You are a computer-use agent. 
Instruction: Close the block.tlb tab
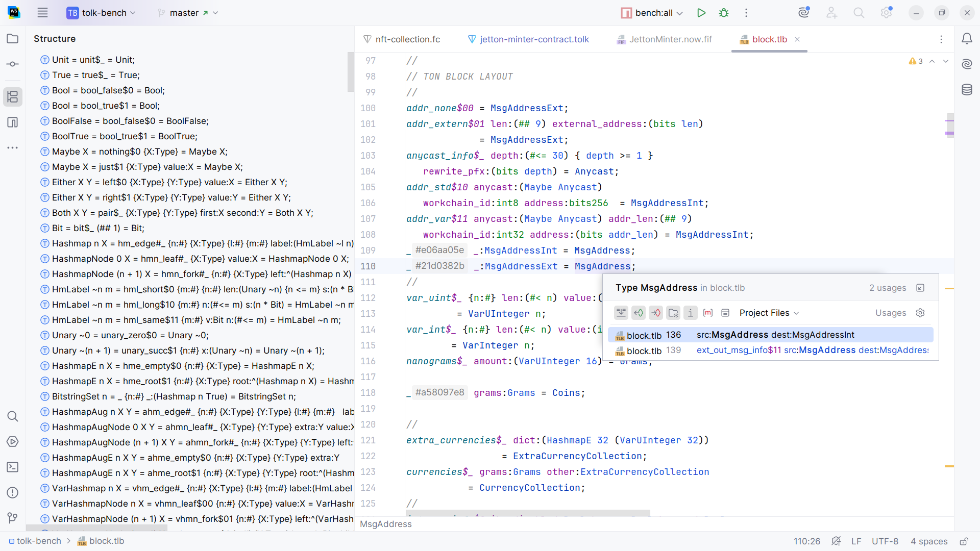tap(797, 39)
